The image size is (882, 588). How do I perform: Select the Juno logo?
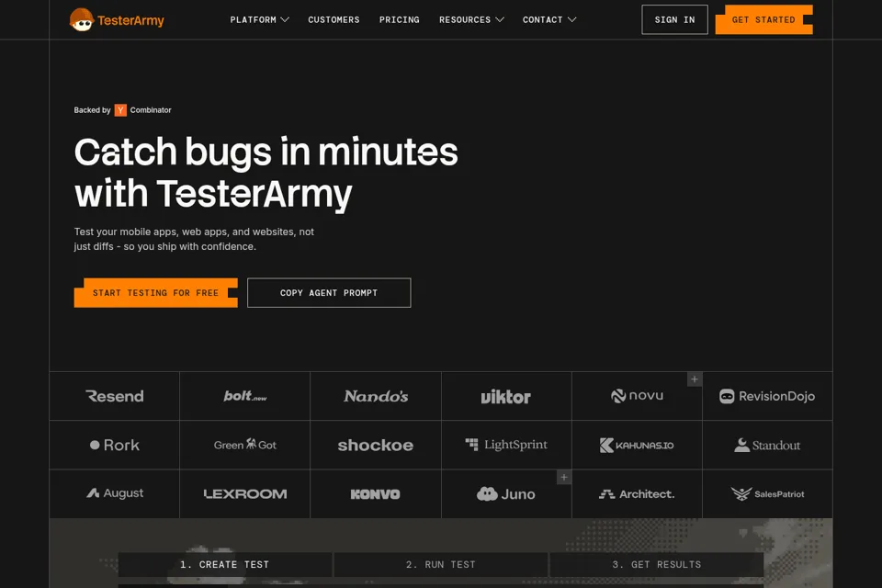point(505,494)
